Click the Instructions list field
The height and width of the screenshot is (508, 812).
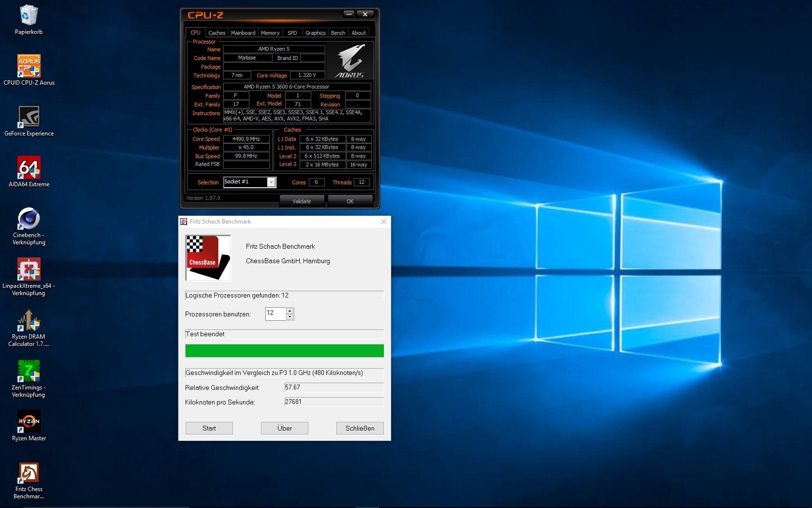coord(297,115)
